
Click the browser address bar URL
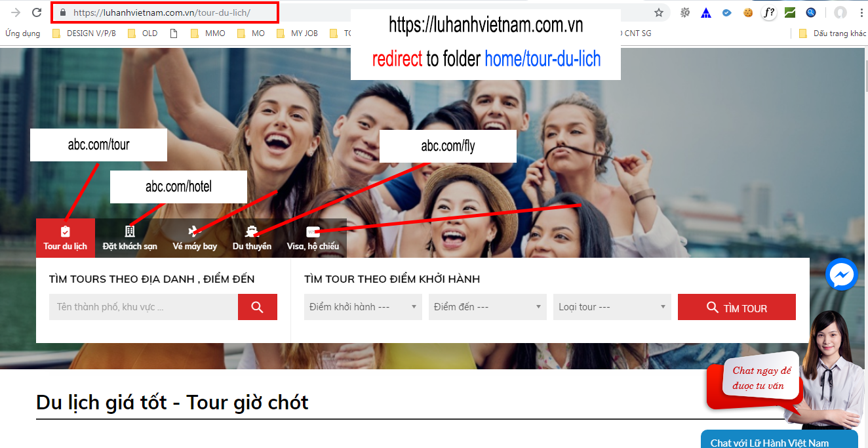(x=162, y=12)
